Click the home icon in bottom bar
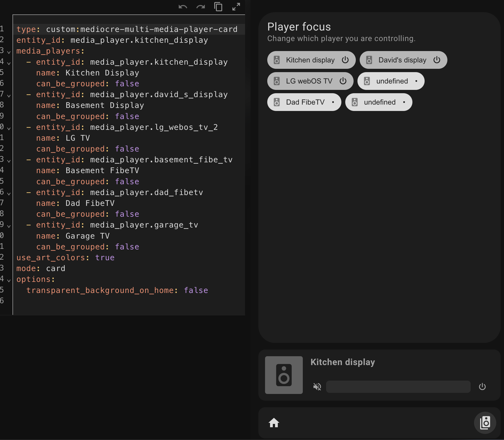The image size is (504, 440). (274, 423)
